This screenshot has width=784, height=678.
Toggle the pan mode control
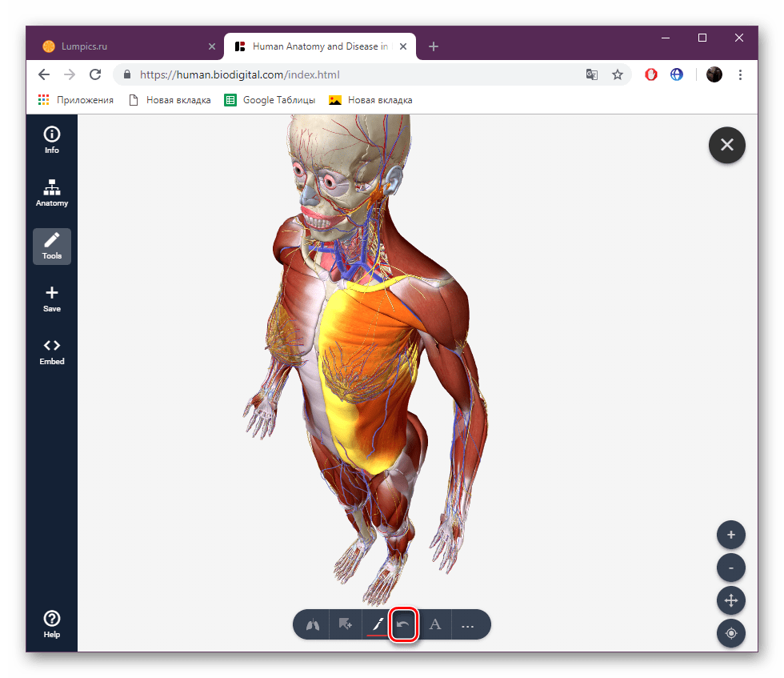[730, 600]
